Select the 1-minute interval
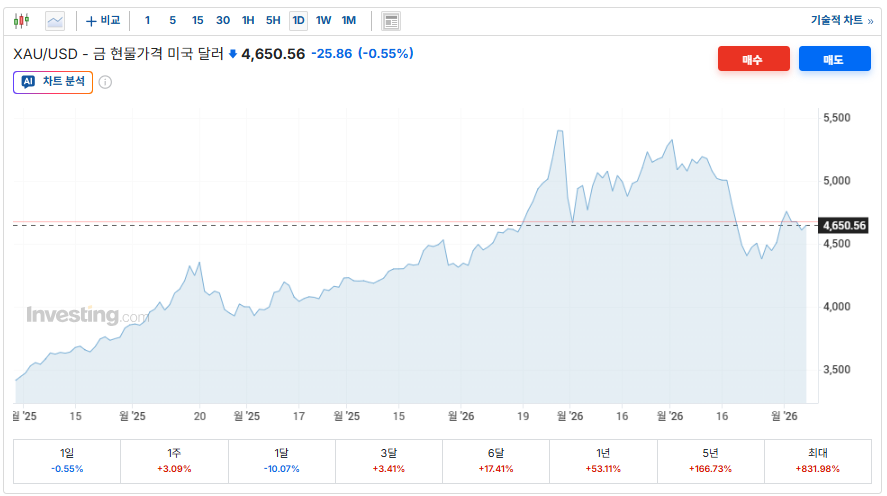Image resolution: width=887 pixels, height=496 pixels. coord(148,20)
